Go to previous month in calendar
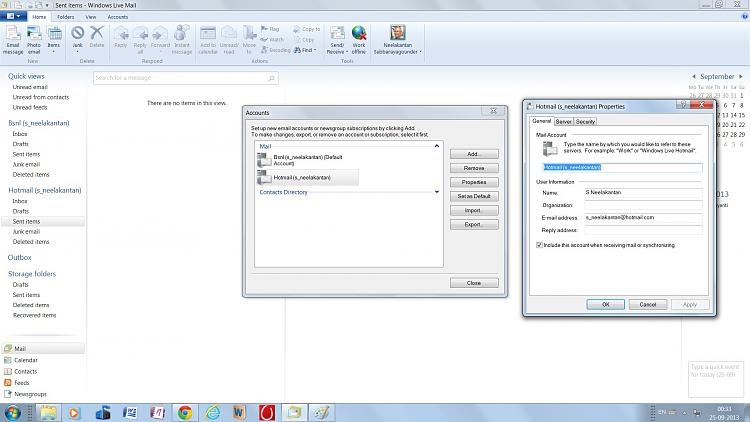This screenshot has height=422, width=750. (x=694, y=77)
